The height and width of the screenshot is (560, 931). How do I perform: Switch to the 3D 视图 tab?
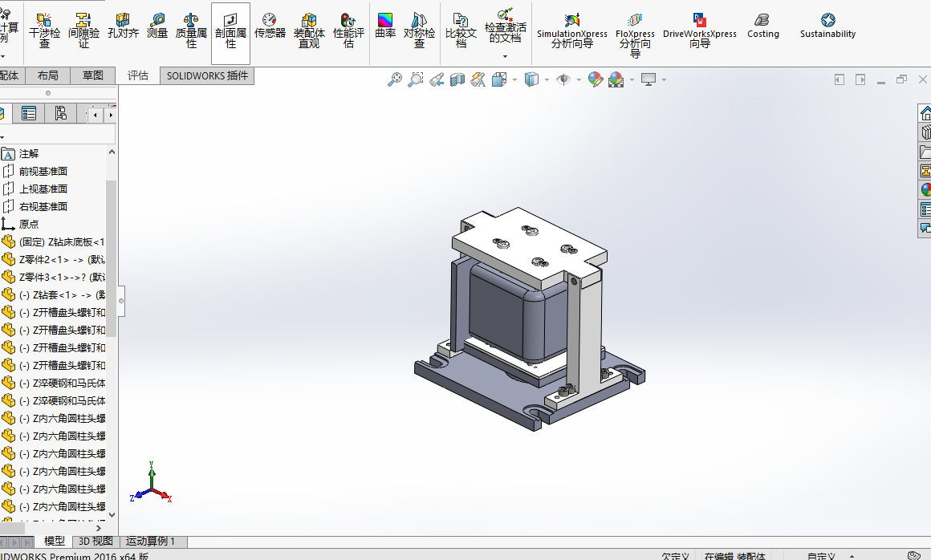[96, 541]
